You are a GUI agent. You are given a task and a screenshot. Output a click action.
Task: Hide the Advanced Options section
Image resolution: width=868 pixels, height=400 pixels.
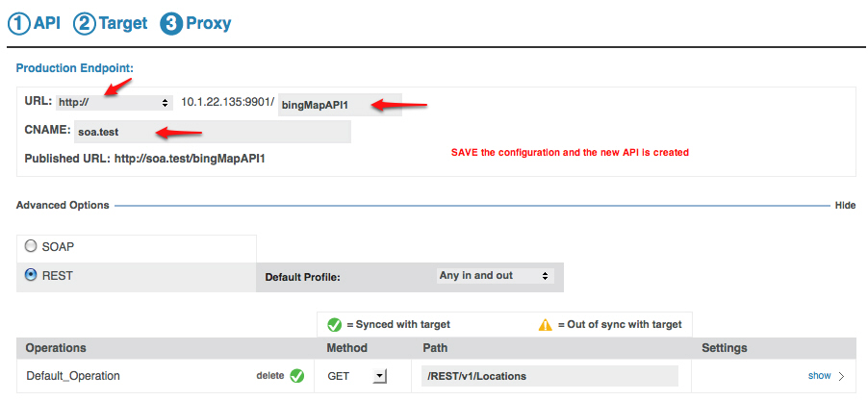point(844,206)
